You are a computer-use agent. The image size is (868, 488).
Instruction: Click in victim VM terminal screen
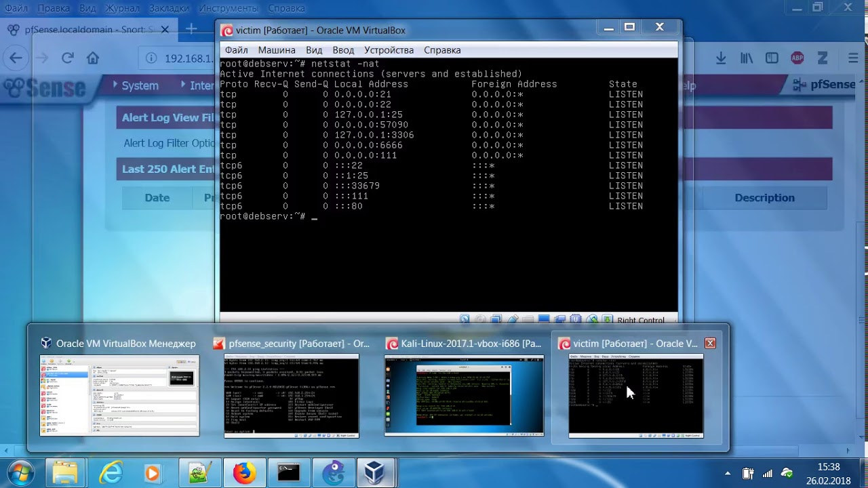(448, 184)
